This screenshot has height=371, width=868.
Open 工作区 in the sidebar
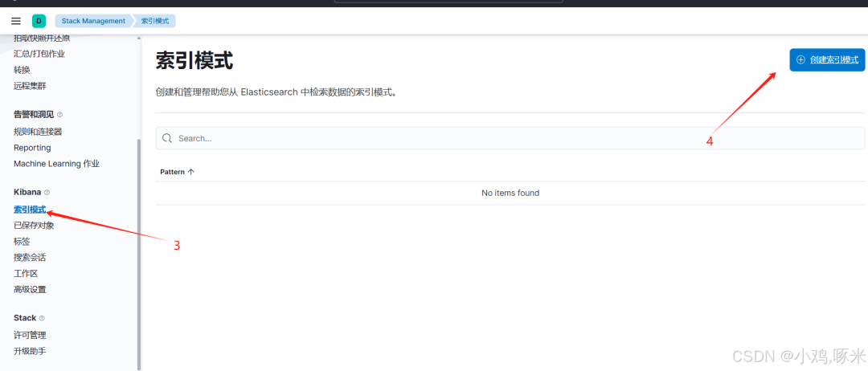(26, 273)
